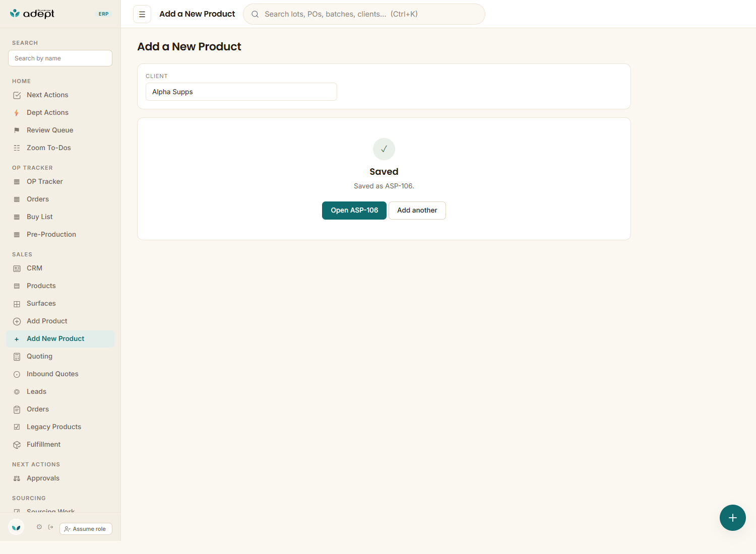Click the floating plus button
The width and height of the screenshot is (756, 554).
click(733, 518)
